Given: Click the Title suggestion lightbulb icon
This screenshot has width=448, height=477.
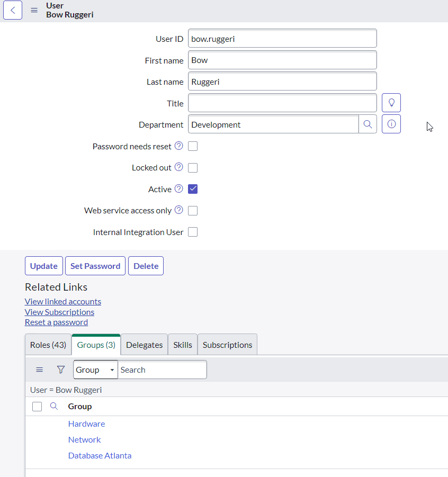Looking at the screenshot, I should click(391, 103).
